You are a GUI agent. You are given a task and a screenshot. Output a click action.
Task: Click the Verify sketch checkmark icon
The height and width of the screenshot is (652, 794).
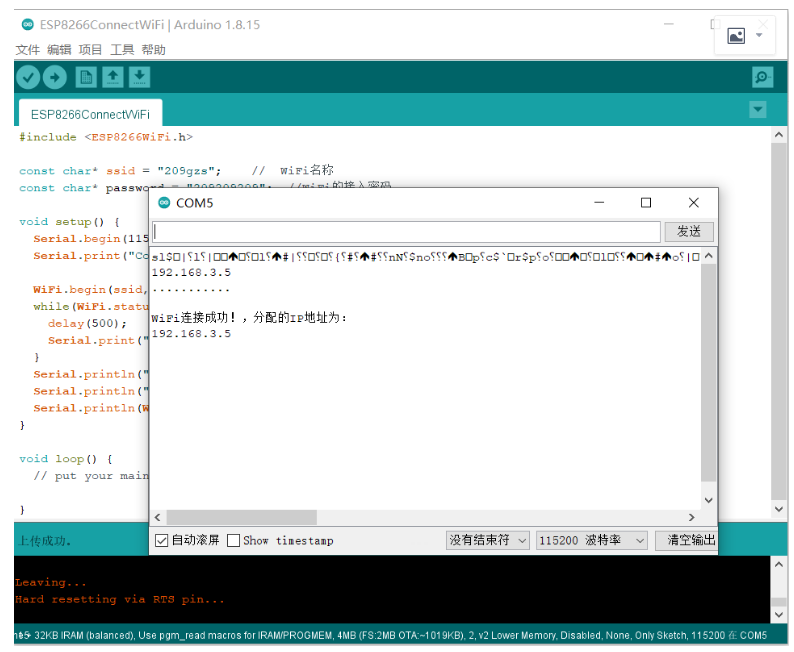[x=28, y=77]
